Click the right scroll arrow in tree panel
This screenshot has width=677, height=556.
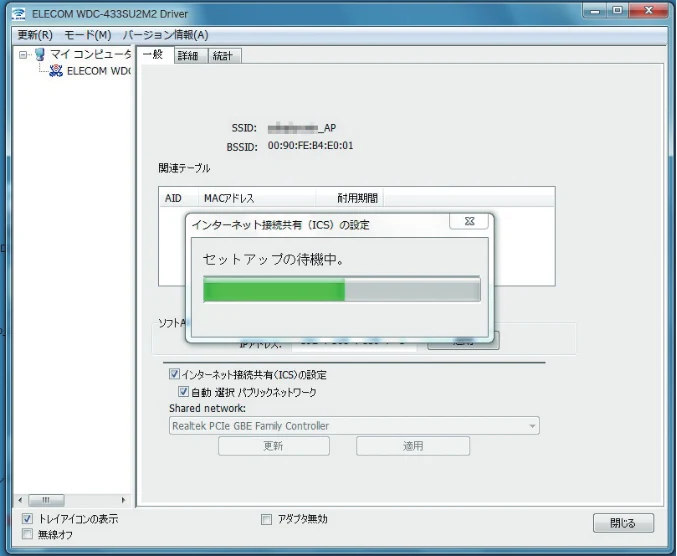[123, 500]
